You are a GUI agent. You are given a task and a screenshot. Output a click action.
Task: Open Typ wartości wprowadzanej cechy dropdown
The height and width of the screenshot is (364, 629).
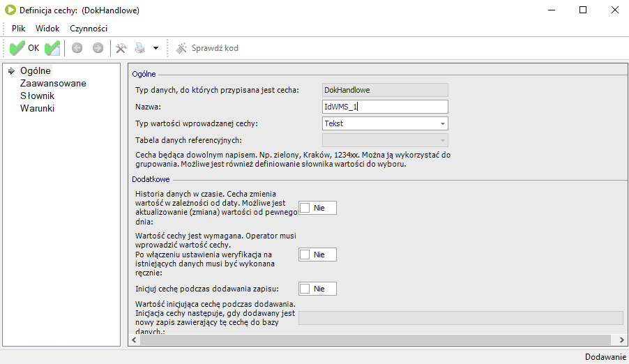[x=385, y=123]
